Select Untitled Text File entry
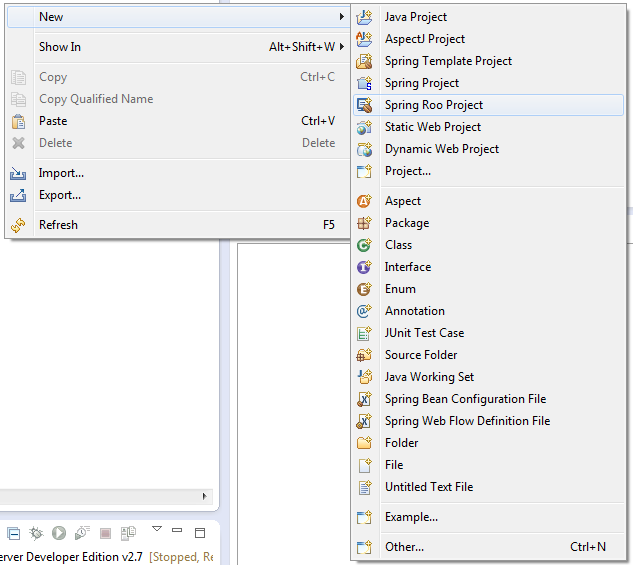Screen dimensions: 633x565 pos(488,487)
